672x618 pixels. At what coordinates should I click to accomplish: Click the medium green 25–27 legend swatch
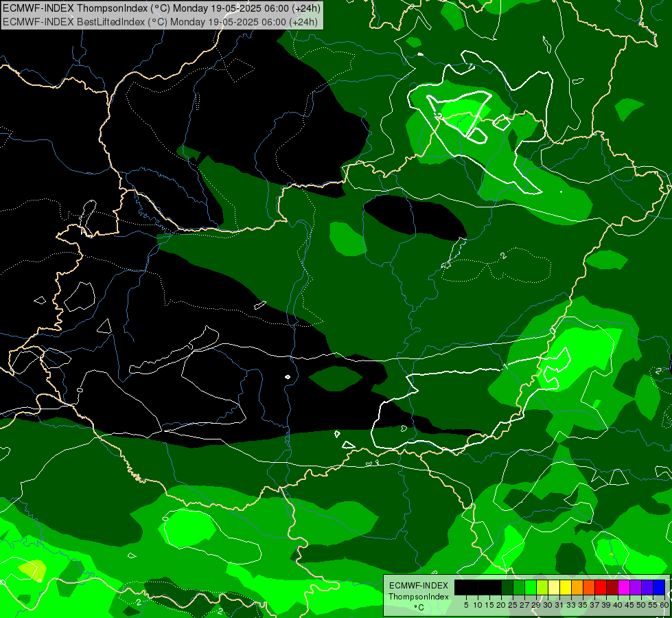coord(519,587)
